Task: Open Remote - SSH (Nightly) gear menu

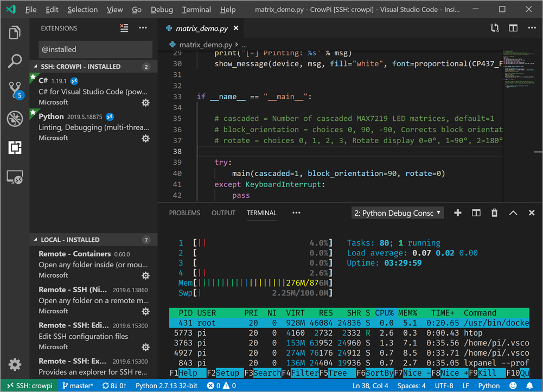Action: coord(145,311)
